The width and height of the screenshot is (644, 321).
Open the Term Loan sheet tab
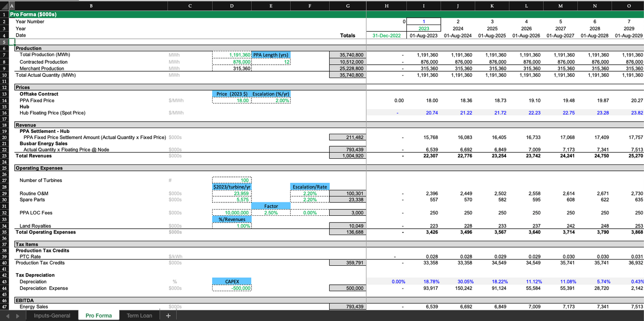(139, 316)
